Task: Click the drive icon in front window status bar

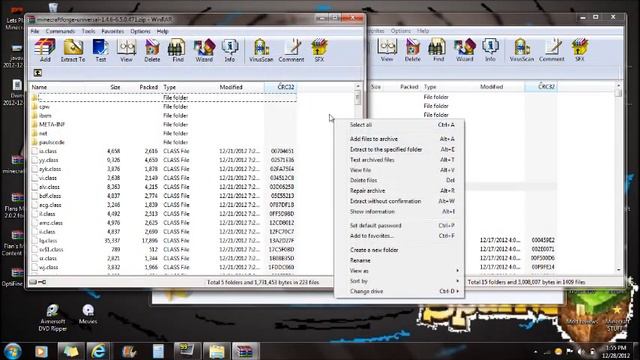Action: [33, 282]
